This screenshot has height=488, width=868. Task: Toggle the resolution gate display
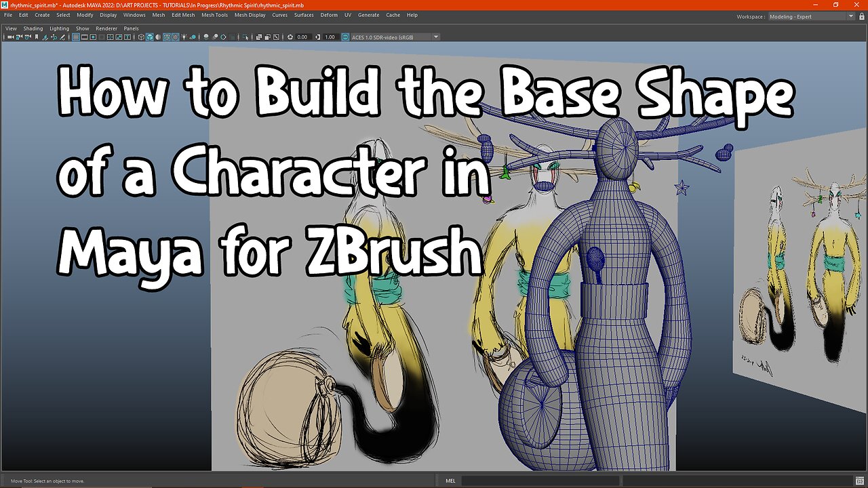click(x=93, y=37)
